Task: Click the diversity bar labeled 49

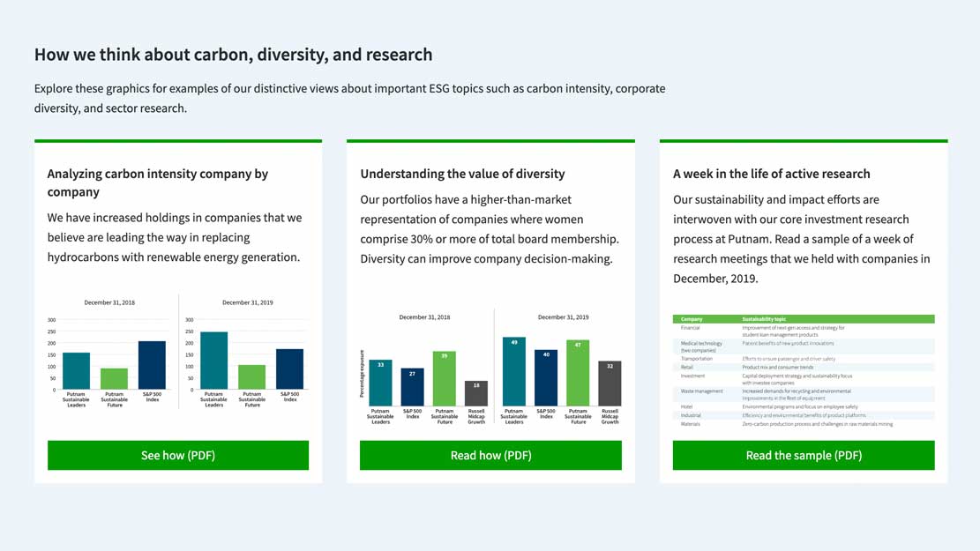Action: (x=514, y=370)
